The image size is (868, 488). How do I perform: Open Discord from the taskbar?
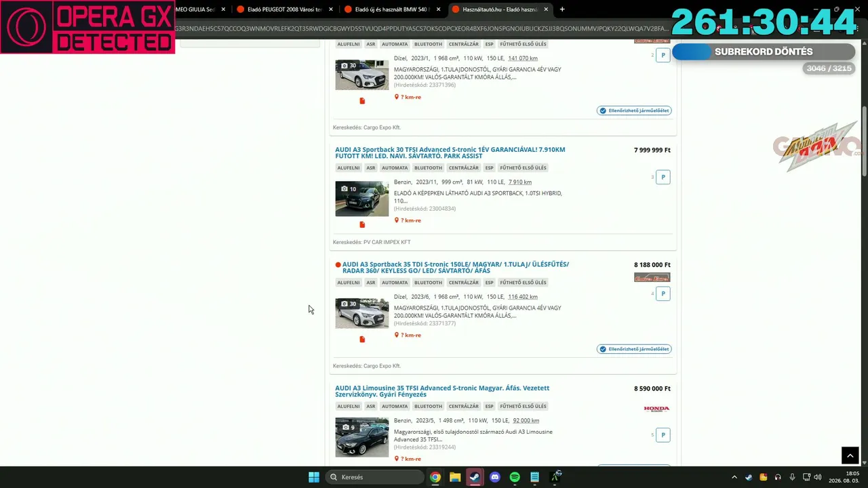[x=495, y=477]
